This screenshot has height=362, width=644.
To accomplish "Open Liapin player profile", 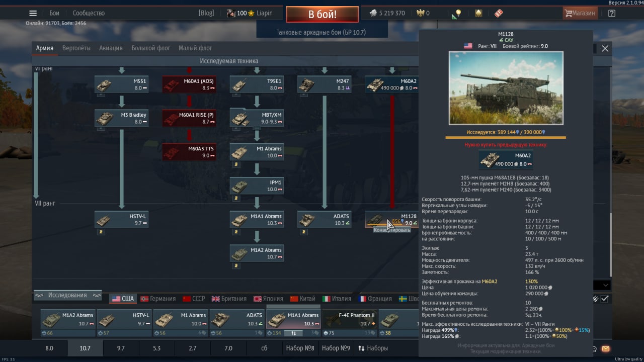I will point(264,13).
